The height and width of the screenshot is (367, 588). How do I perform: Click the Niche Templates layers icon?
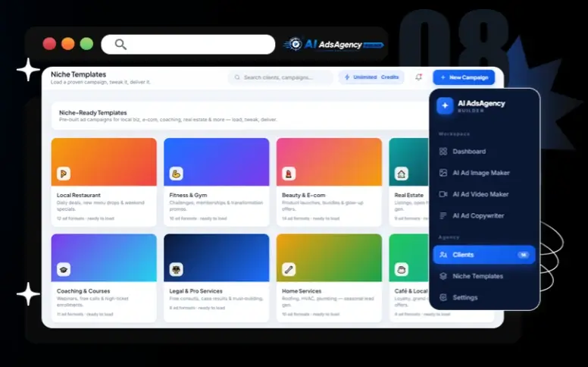[443, 276]
